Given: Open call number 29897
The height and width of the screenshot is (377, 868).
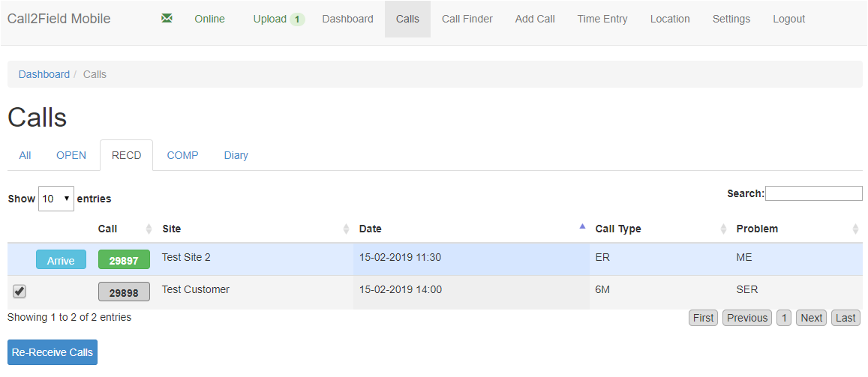Looking at the screenshot, I should 124,260.
